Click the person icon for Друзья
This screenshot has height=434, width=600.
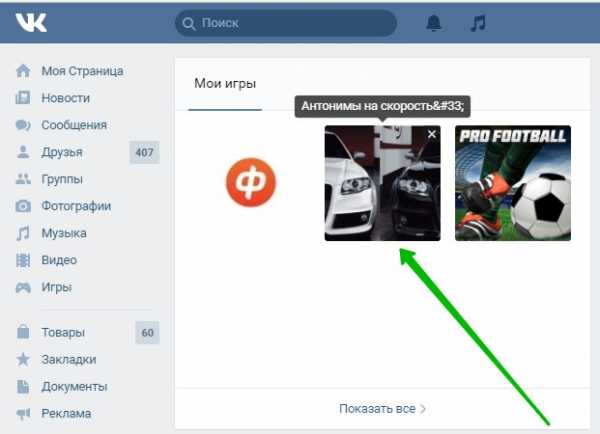pos(23,152)
